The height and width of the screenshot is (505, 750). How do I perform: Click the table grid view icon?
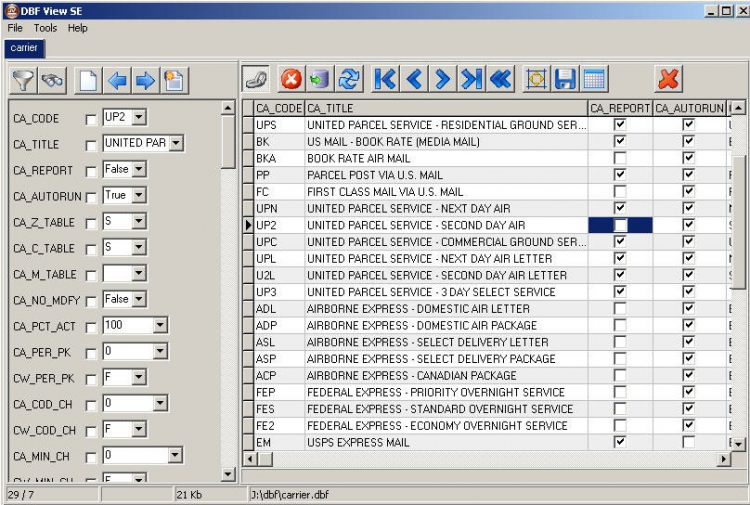coord(594,79)
